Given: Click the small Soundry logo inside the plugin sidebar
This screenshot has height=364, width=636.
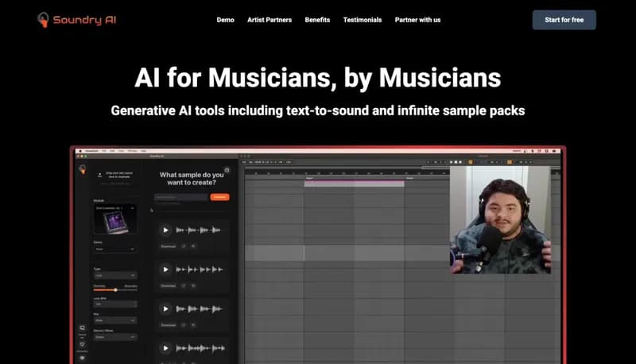Looking at the screenshot, I should point(83,169).
